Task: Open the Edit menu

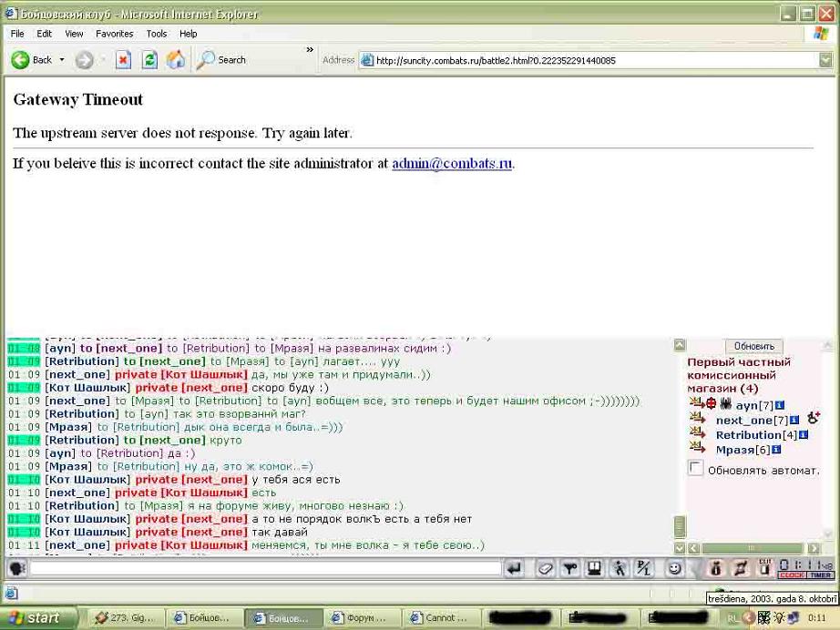Action: point(44,34)
